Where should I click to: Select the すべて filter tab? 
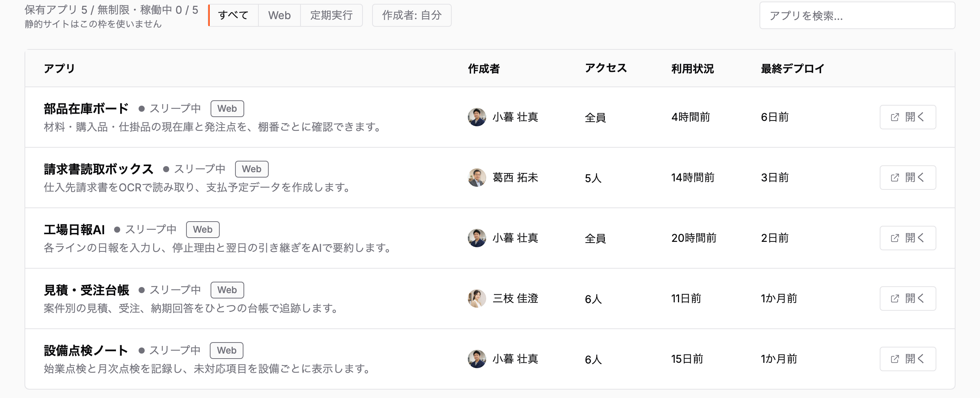click(x=233, y=15)
